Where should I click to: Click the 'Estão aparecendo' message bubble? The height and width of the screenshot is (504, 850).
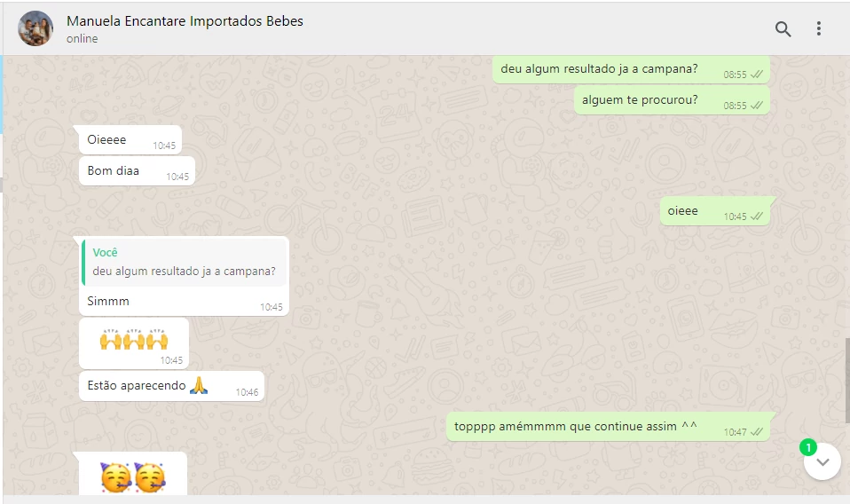(171, 386)
